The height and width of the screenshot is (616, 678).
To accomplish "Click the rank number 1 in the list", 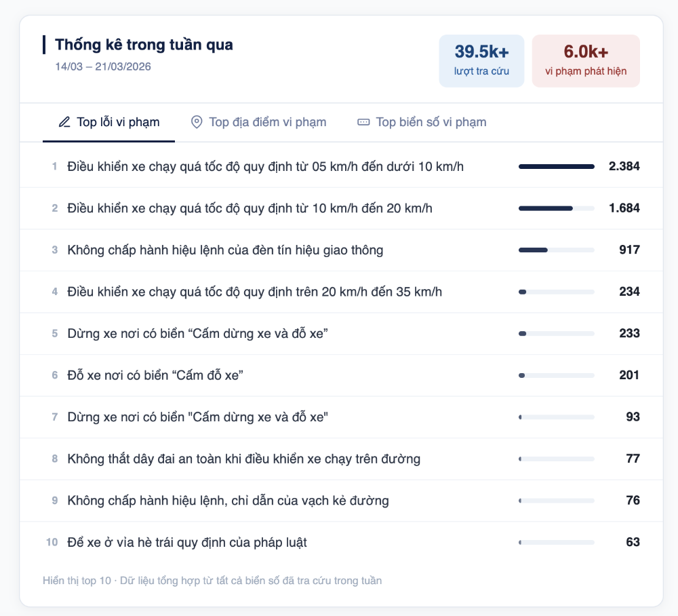I will pyautogui.click(x=54, y=166).
